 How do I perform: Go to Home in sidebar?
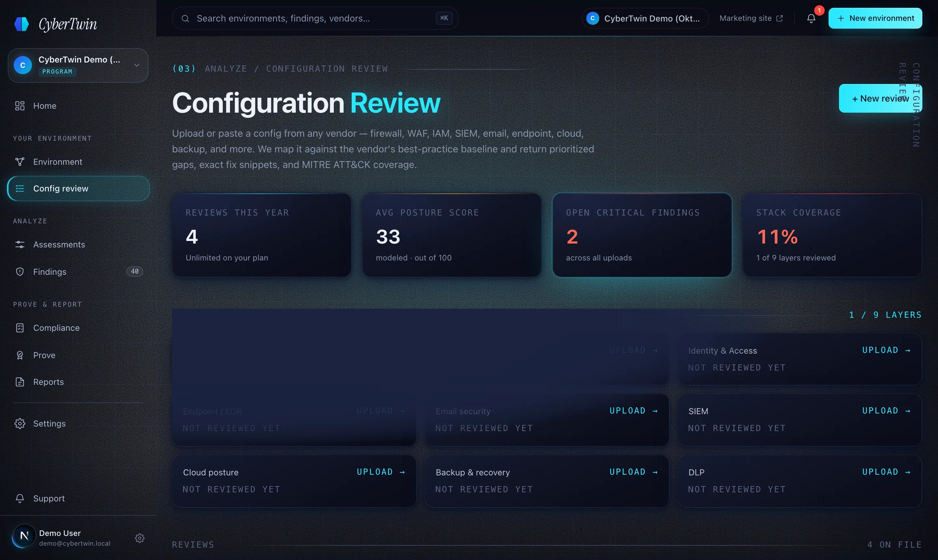click(x=78, y=106)
